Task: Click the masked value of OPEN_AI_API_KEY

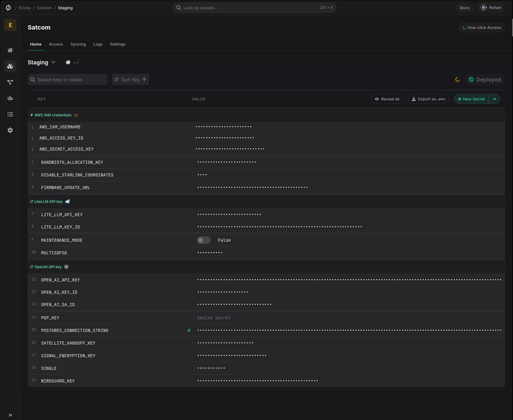Action: pyautogui.click(x=350, y=280)
